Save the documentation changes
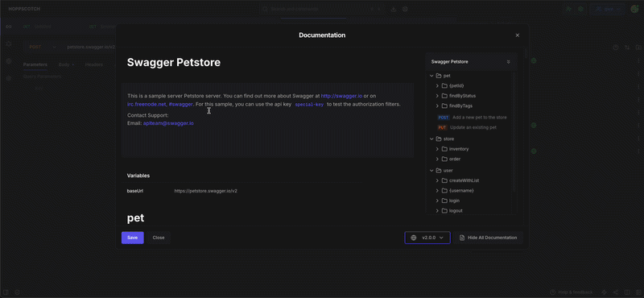 (132, 238)
